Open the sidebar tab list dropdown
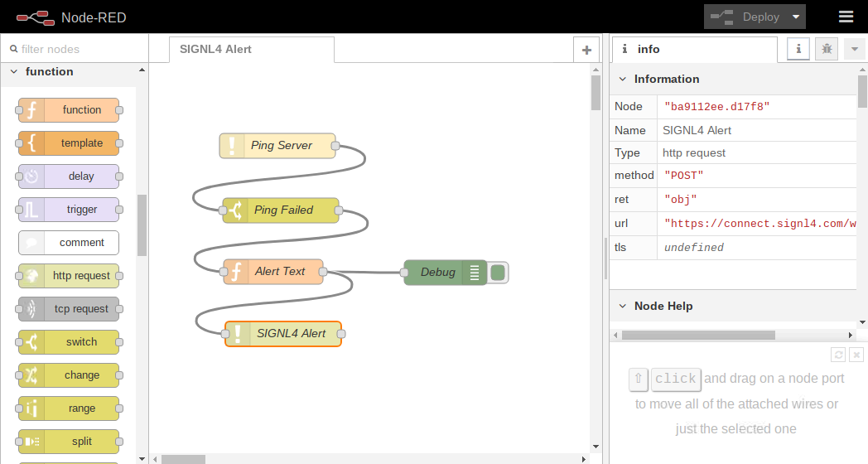The height and width of the screenshot is (464, 868). pos(855,49)
